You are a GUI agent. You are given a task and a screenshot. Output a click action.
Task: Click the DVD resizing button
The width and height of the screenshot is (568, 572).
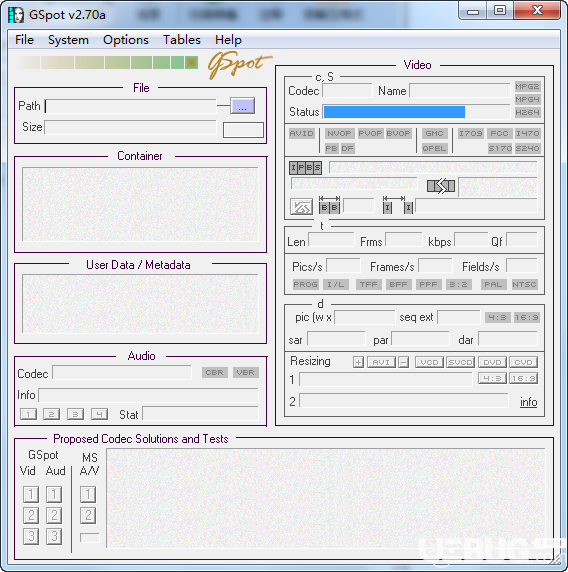point(492,362)
